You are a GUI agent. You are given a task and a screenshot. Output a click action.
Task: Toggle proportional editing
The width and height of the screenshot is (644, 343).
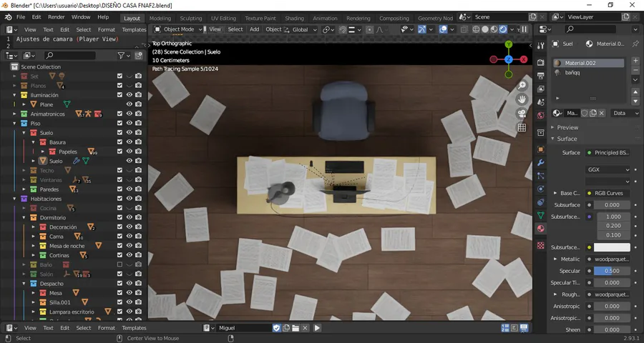coord(369,29)
